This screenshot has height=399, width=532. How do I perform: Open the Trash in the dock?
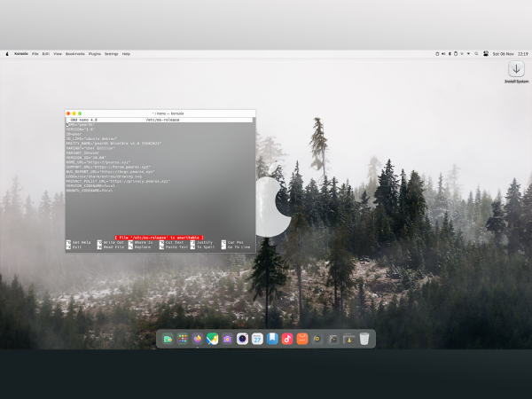(364, 339)
